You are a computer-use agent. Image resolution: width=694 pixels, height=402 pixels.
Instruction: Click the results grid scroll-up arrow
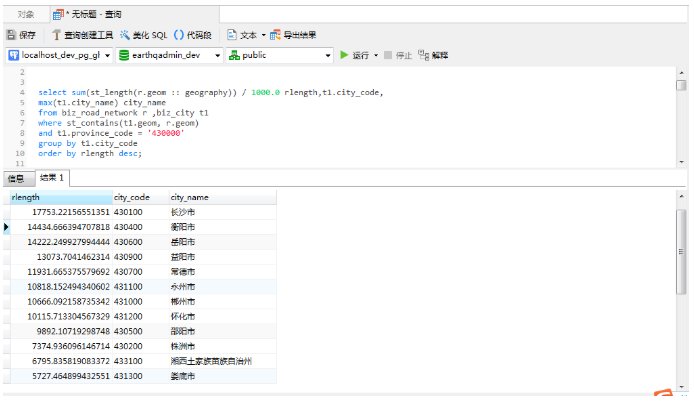click(681, 196)
